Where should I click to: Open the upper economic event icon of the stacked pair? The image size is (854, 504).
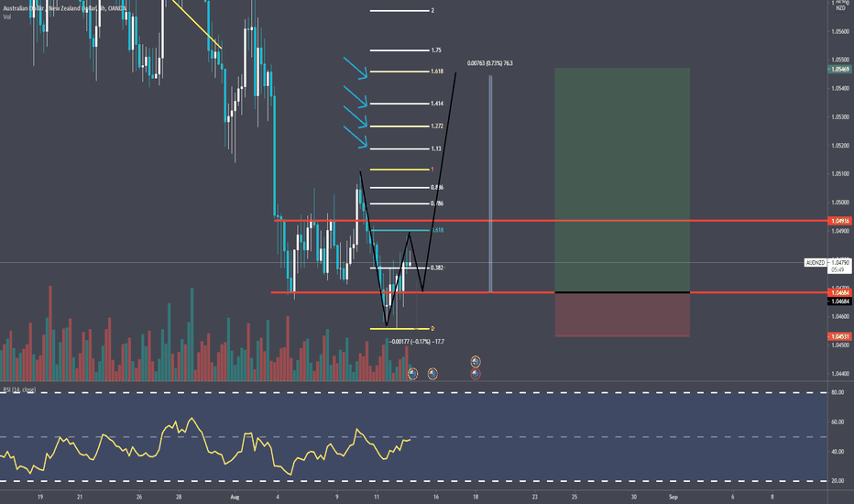point(476,361)
